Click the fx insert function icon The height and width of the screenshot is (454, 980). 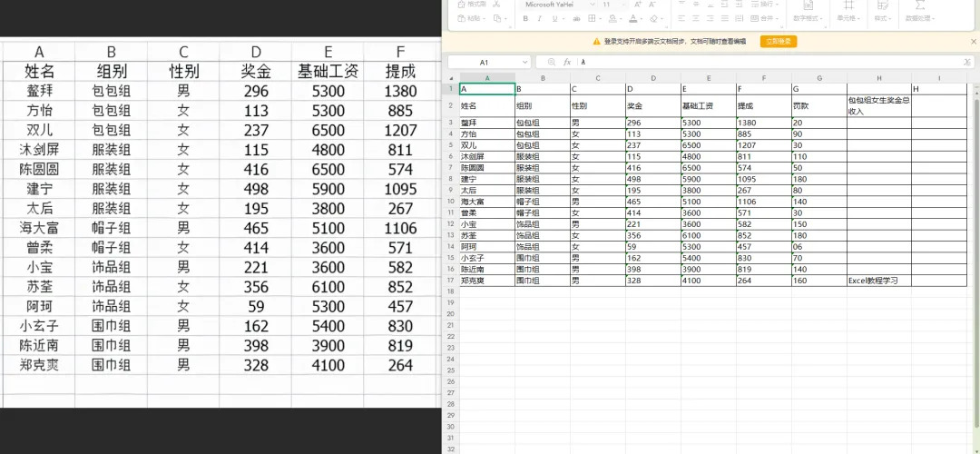click(567, 62)
